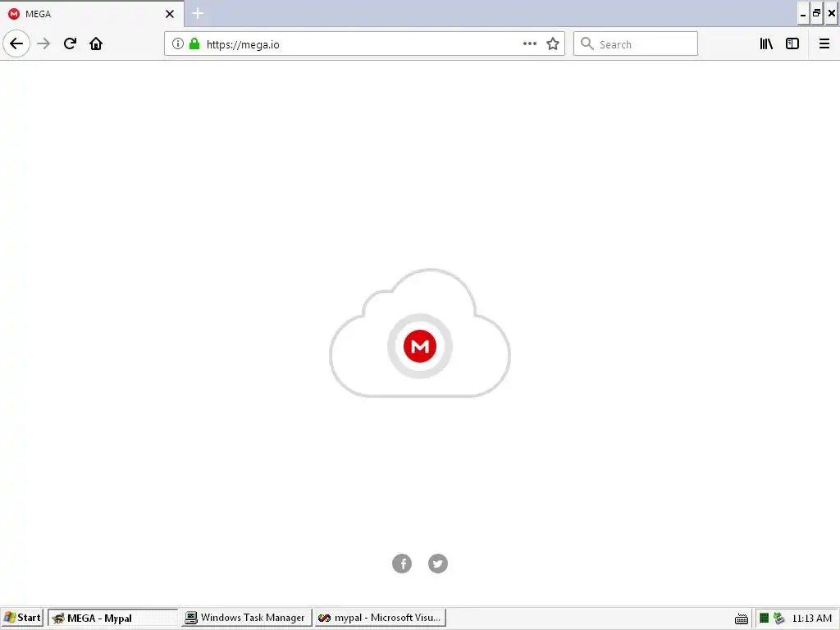Open the hamburger application menu
This screenshot has width=840, height=630.
(x=824, y=44)
